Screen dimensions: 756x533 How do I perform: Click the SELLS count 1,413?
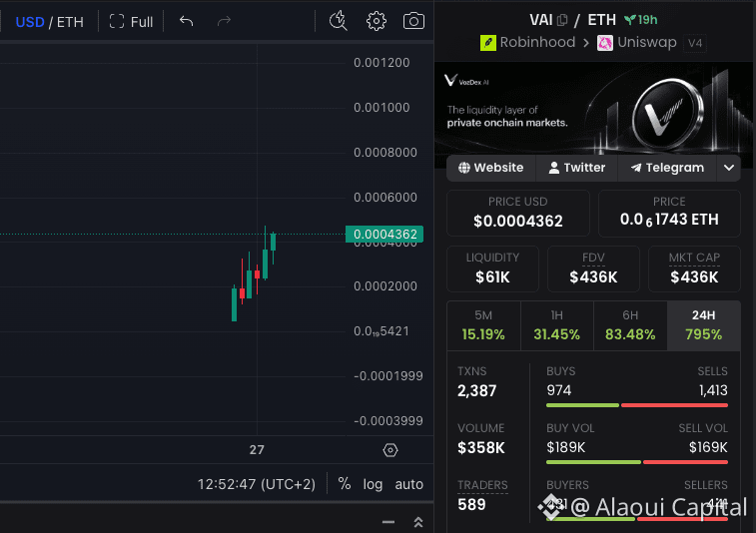tap(713, 390)
